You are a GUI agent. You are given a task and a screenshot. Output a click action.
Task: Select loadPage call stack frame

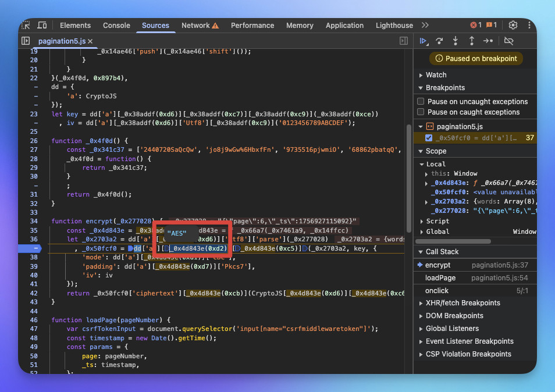(475, 278)
